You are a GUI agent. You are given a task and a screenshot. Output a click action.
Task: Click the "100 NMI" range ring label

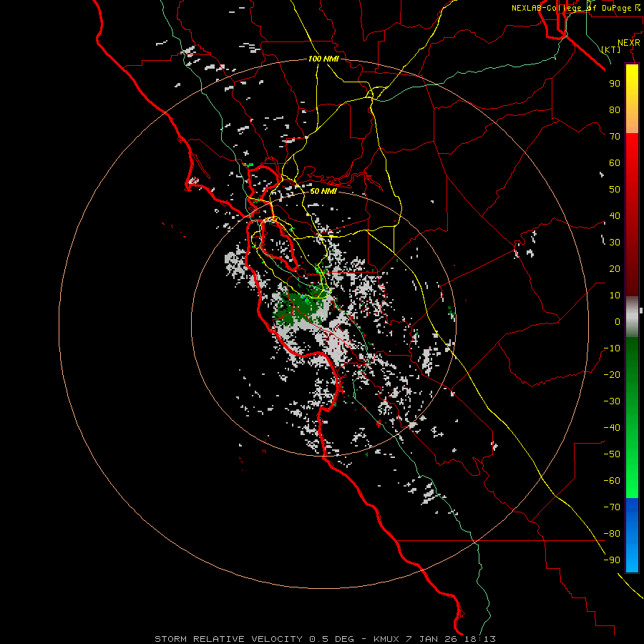pos(323,59)
